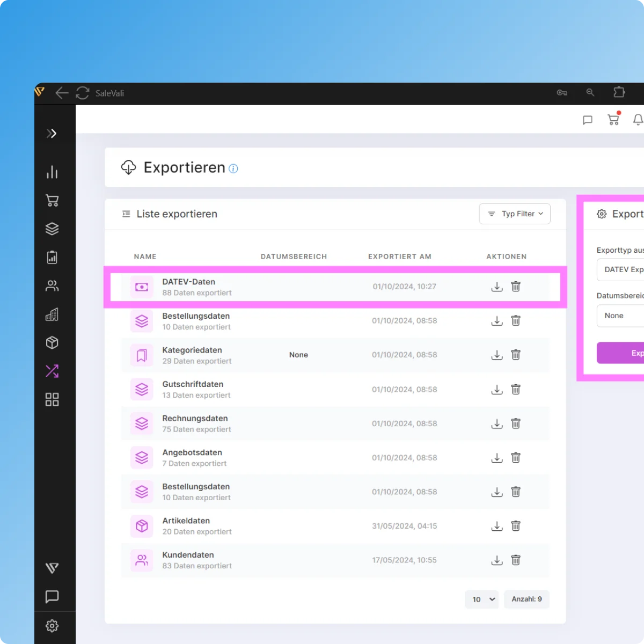Select the Artikeldaten row name
The width and height of the screenshot is (644, 644).
point(186,521)
